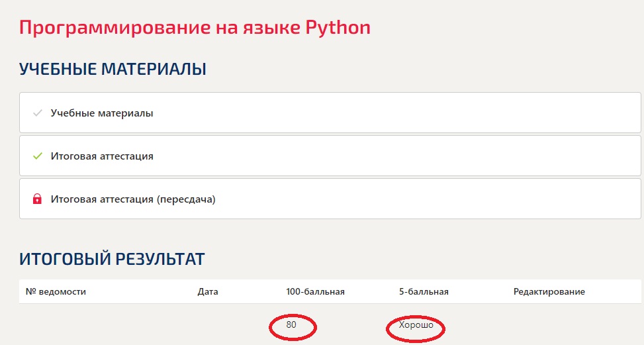
Task: Click the ИТОГОВЫЙ РЕЗУЛЬТАТ section heading
Action: [x=112, y=259]
